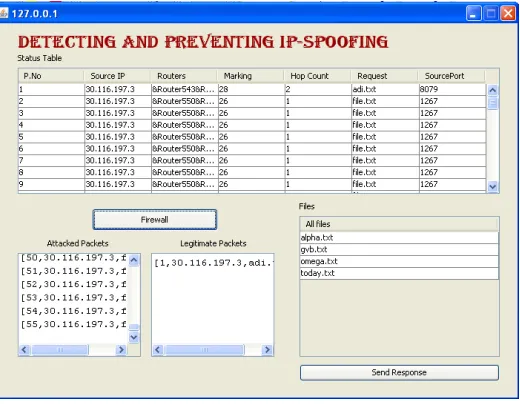Click Legitimate Packets scroll left arrow
The image size is (520, 404).
point(158,350)
